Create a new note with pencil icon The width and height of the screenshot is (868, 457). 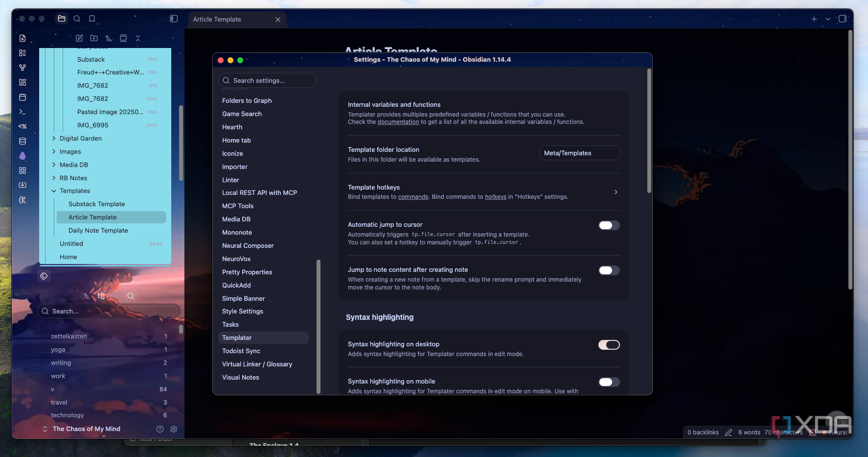pyautogui.click(x=79, y=38)
